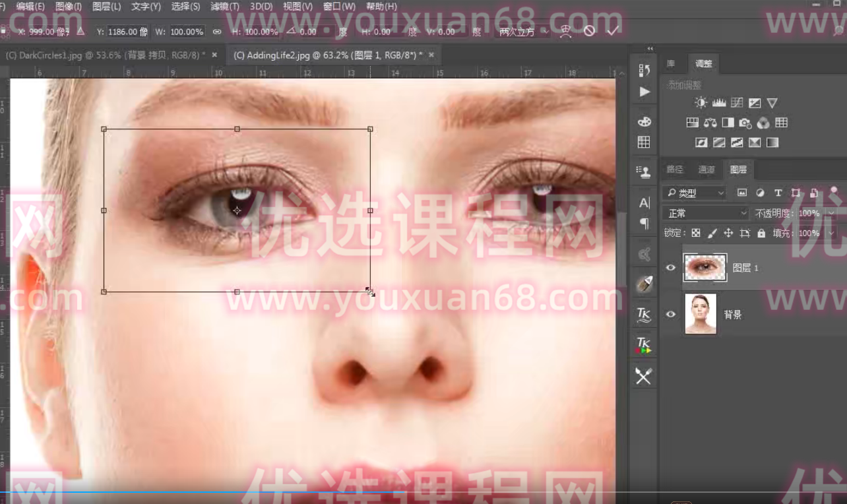This screenshot has width=847, height=504.
Task: Open the Color palette panel icon
Action: coord(644,121)
